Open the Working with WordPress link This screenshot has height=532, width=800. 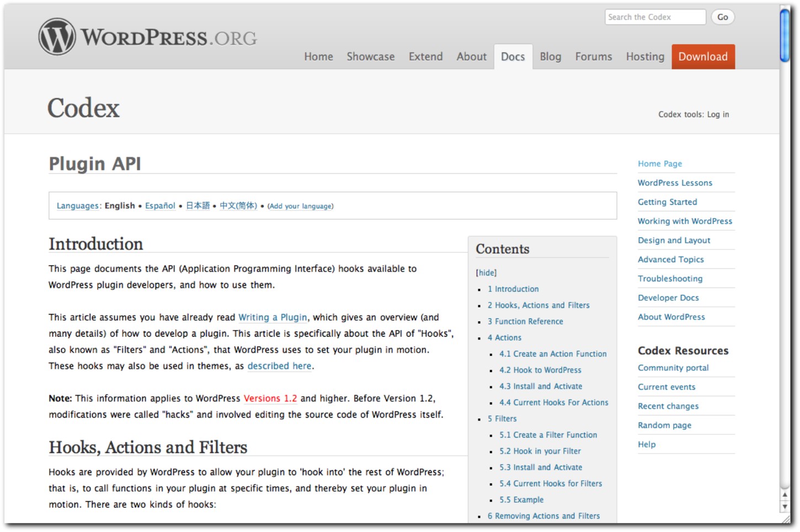click(685, 221)
